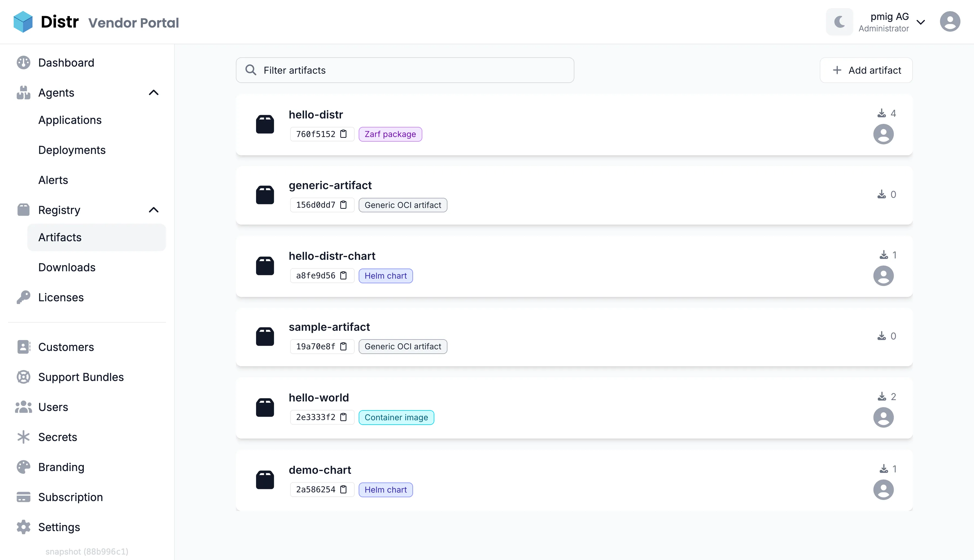Copy the a8fe9d56 digest
Viewport: 974px width, 560px height.
coord(343,275)
